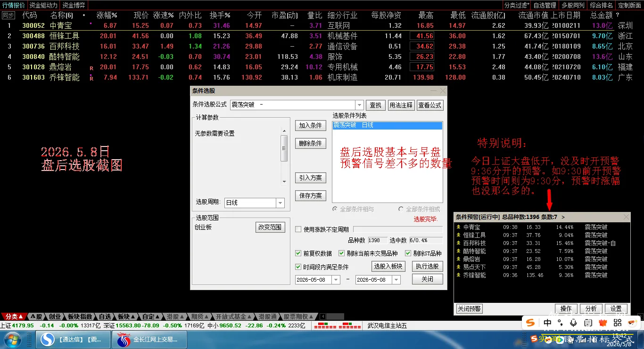Viewport: 644px width, 349px height.
Task: Select 全部条件相或 radio button
Action: pos(401,209)
